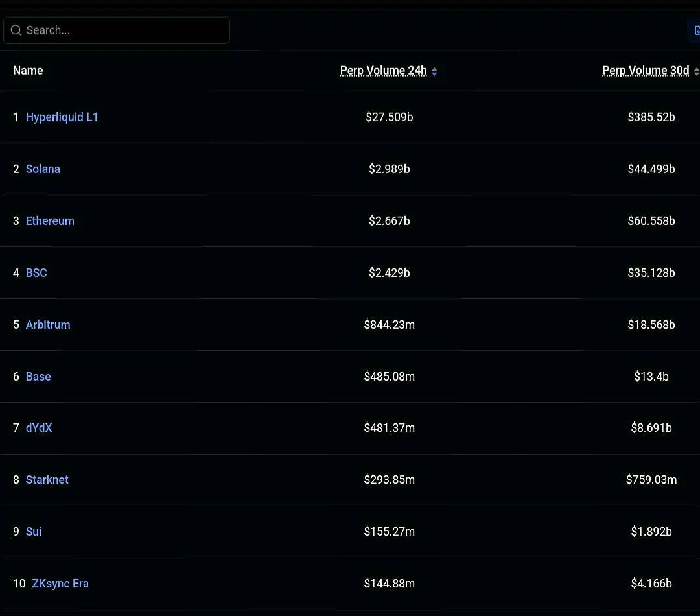
Task: Open the Base chain link
Action: tap(38, 377)
